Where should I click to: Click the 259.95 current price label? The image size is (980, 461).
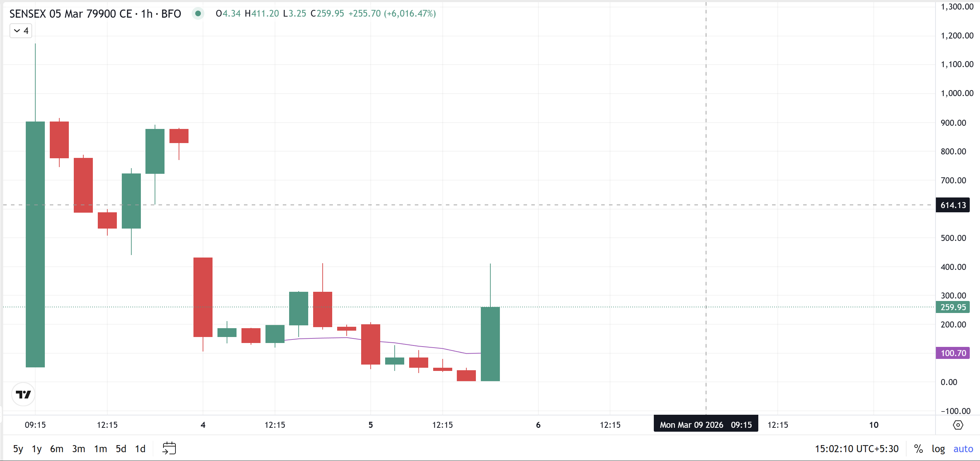[952, 307]
